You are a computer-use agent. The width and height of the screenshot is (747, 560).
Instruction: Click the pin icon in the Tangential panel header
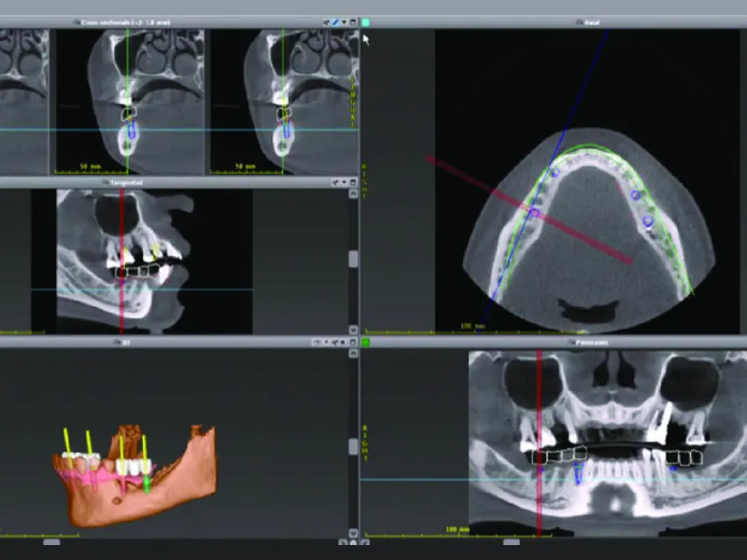(x=335, y=182)
